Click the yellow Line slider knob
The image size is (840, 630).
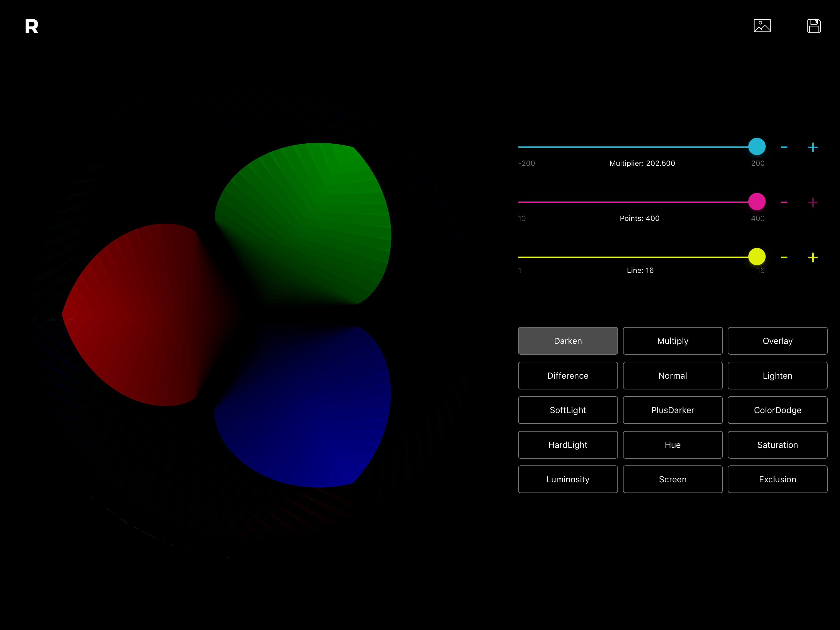coord(756,257)
